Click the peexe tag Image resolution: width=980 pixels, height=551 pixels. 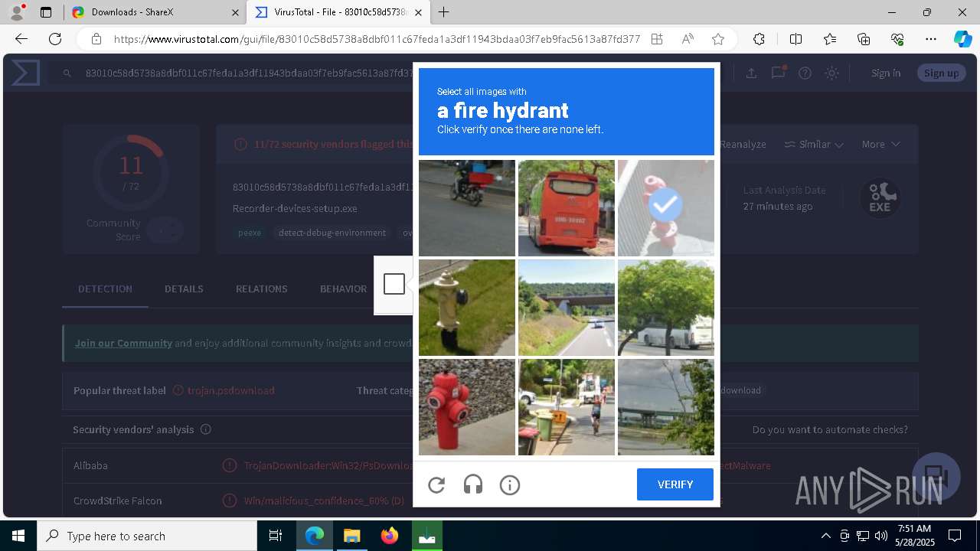[250, 233]
